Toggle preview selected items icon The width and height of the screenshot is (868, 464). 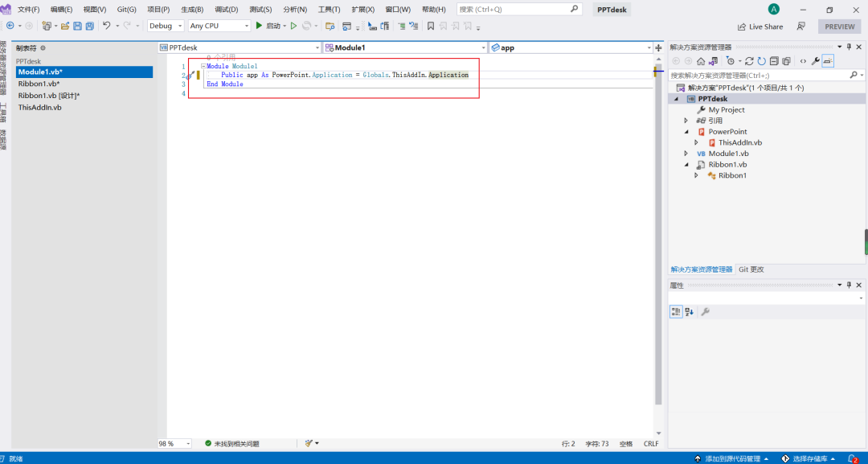(828, 61)
